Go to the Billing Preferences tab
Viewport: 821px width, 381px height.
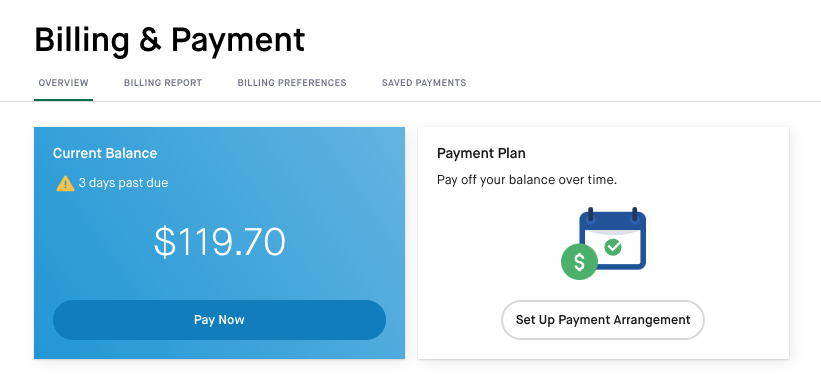(x=292, y=83)
